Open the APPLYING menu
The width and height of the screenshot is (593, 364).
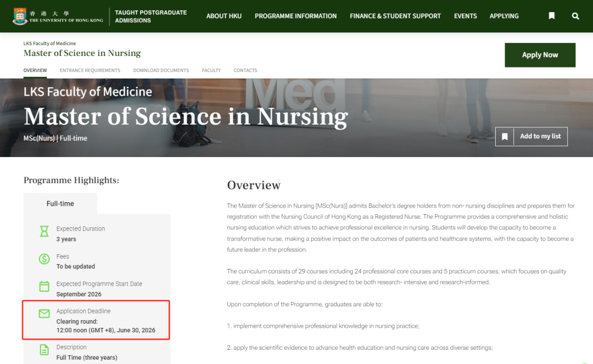coord(504,16)
